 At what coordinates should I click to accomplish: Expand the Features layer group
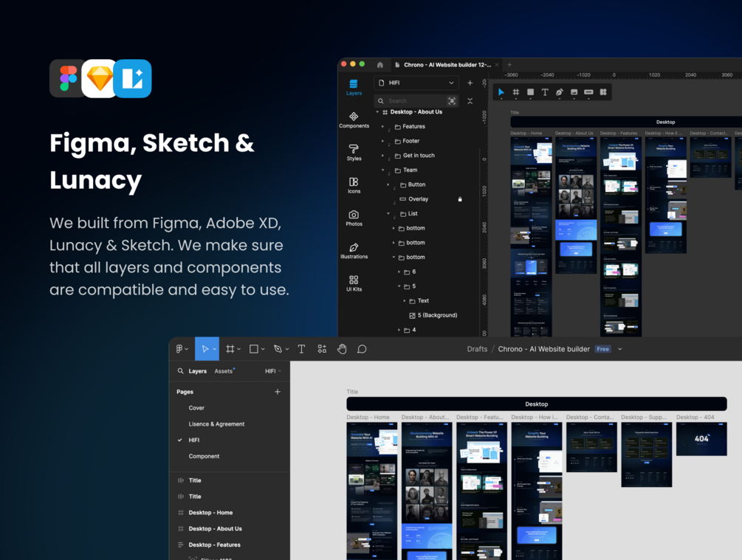(383, 126)
